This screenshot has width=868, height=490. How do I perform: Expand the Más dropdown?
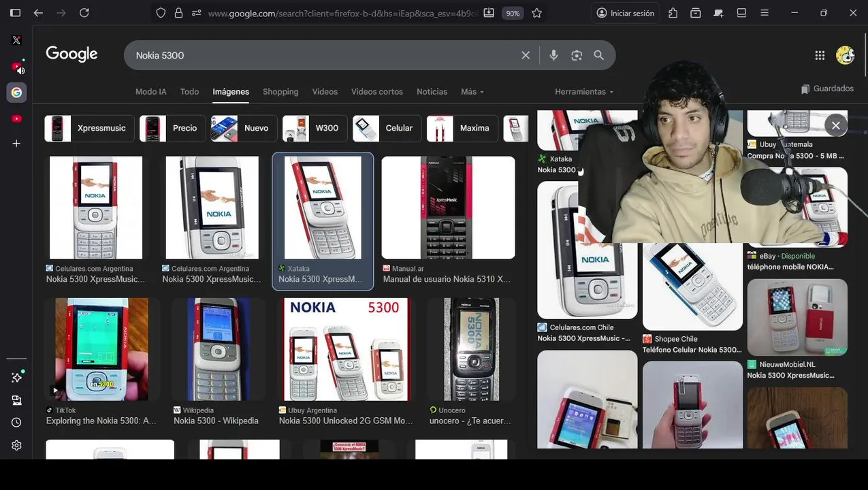coord(472,91)
